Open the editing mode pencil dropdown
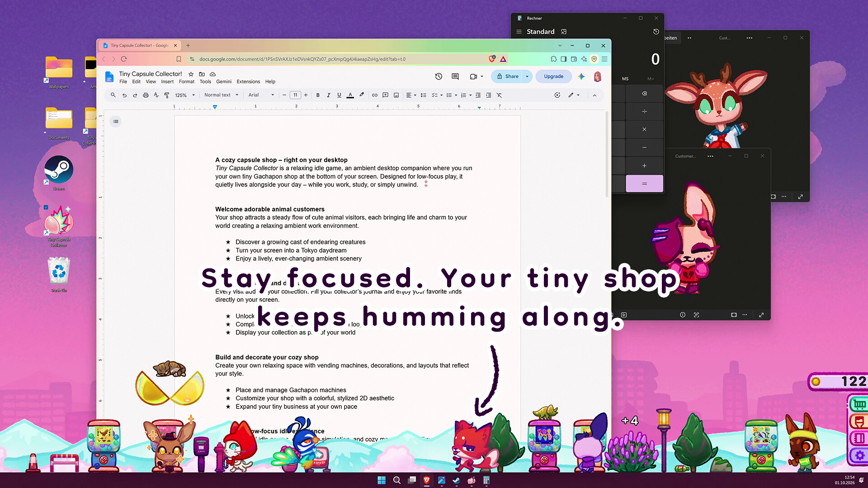This screenshot has width=868, height=488. point(574,95)
